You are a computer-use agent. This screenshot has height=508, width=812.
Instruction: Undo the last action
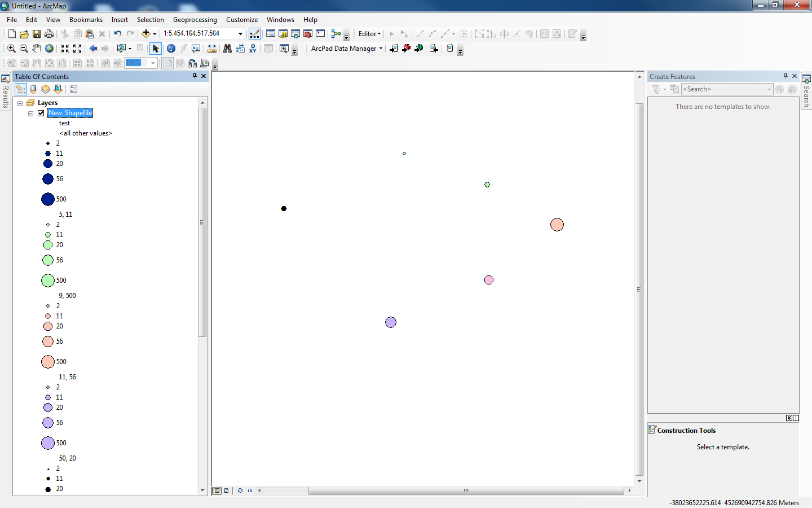(117, 34)
